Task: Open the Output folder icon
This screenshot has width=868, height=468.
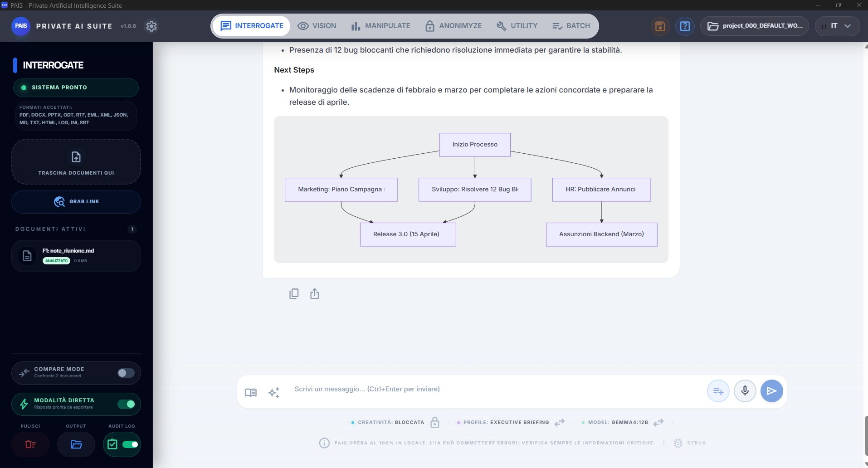Action: [76, 444]
